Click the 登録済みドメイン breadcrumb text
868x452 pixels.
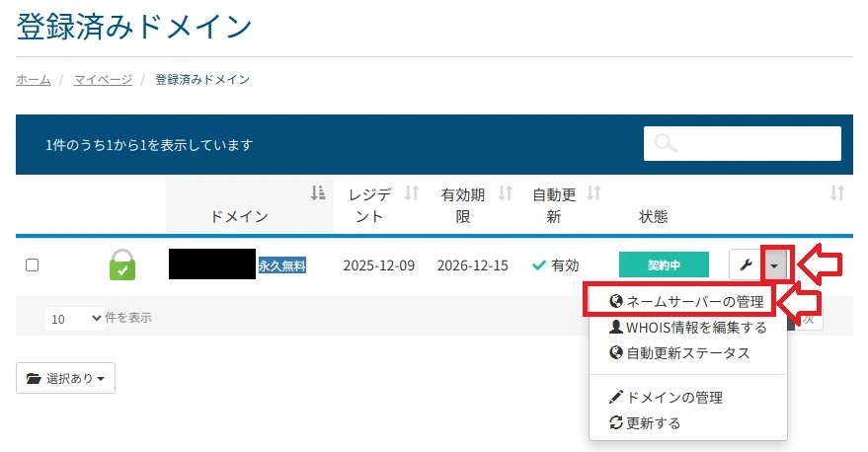[x=202, y=80]
